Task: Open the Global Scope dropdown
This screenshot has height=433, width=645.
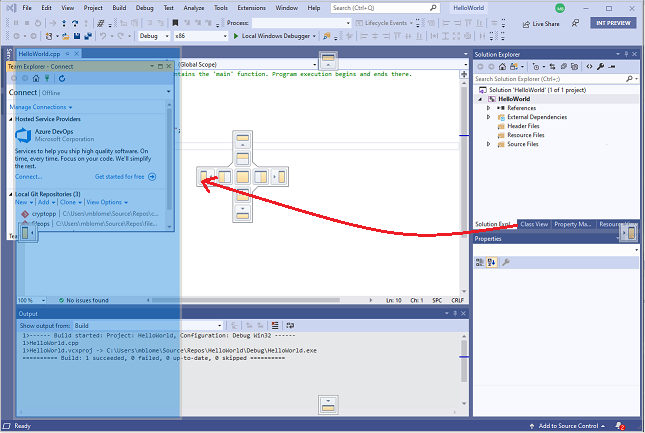Action: (248, 65)
